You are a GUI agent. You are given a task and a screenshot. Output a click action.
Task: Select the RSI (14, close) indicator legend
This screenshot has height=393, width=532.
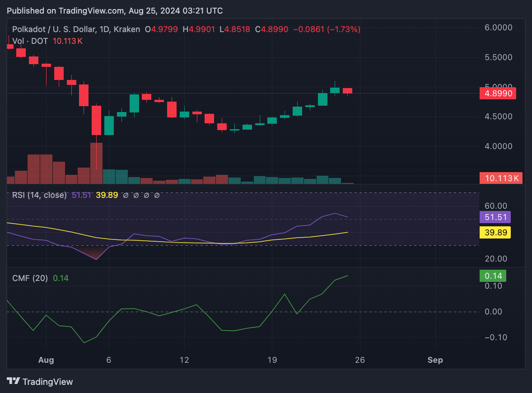[39, 195]
